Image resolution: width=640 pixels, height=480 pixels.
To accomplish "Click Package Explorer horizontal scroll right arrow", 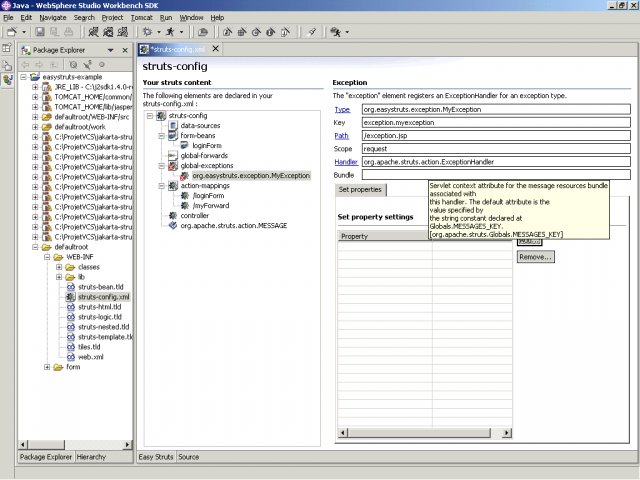I will pos(128,444).
